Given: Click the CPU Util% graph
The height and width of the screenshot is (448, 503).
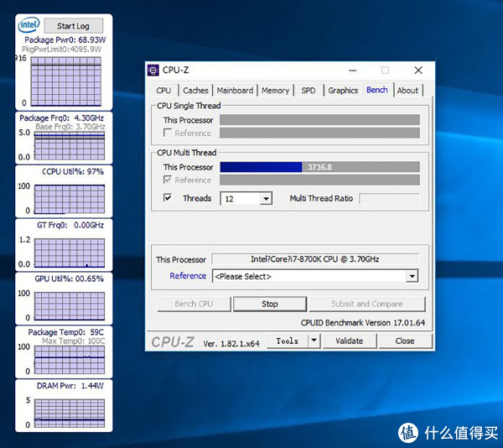Looking at the screenshot, I should 70,199.
